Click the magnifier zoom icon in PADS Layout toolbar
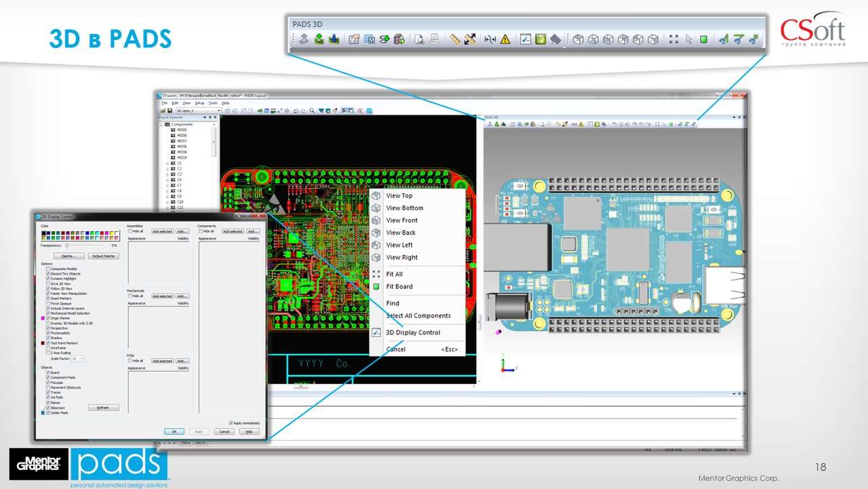The height and width of the screenshot is (489, 868). point(312,111)
